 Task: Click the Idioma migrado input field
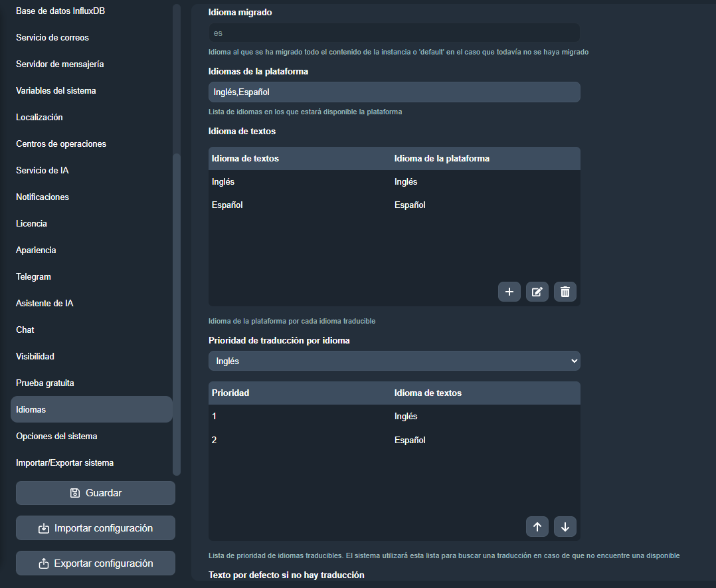pyautogui.click(x=394, y=32)
